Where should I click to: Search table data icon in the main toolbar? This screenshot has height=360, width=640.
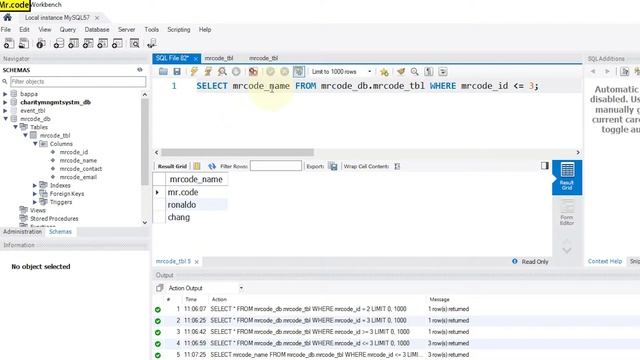coord(135,43)
